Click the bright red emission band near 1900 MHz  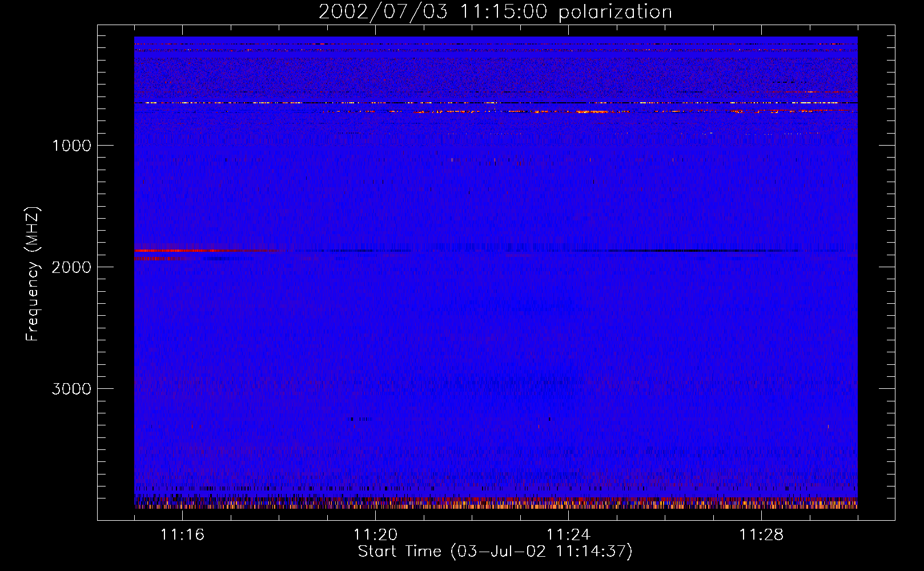(208, 251)
